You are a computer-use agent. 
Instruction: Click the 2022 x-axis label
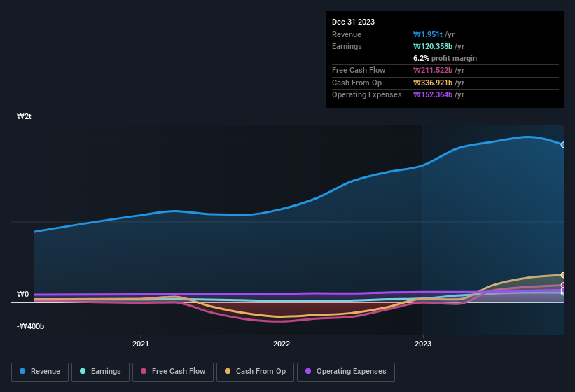tap(282, 344)
